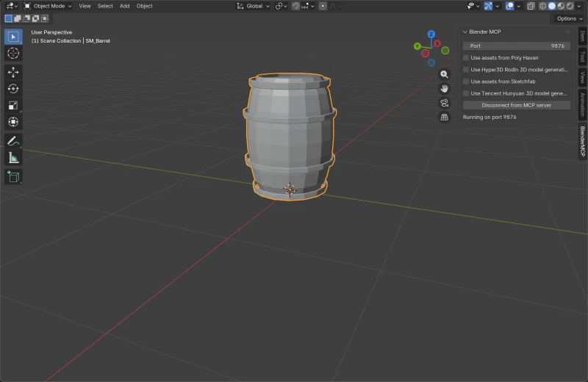Enable Use Tencent Hunyuan 3D model generation
This screenshot has width=588, height=382.
point(466,93)
